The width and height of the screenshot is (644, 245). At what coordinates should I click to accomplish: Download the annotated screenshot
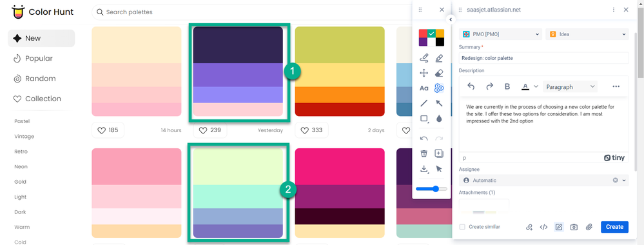424,168
